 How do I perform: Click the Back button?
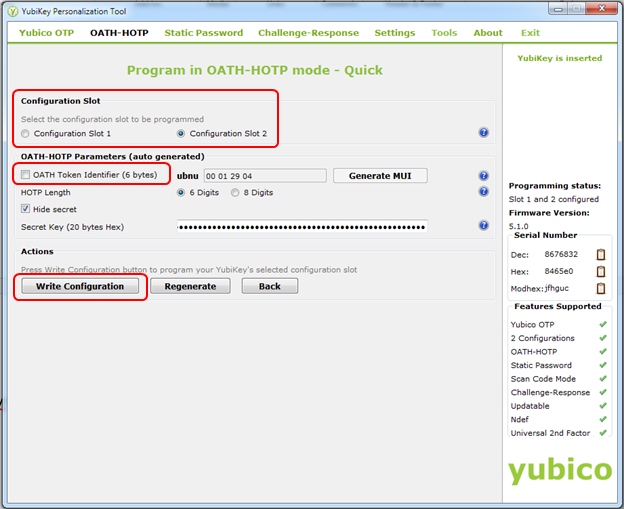[270, 286]
